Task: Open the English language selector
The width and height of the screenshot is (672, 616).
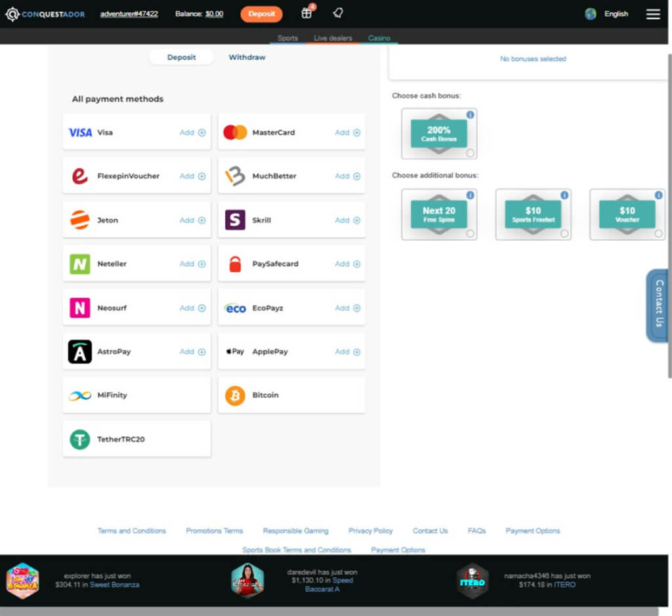Action: point(616,14)
